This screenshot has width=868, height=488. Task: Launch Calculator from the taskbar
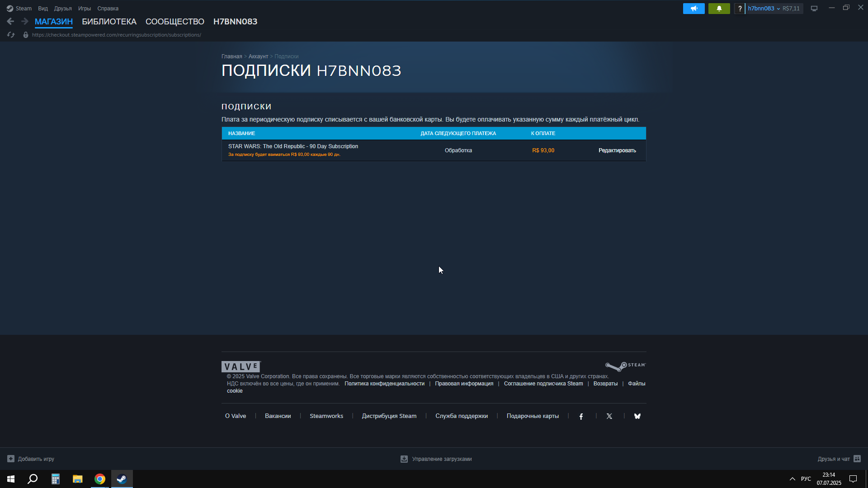(55, 479)
